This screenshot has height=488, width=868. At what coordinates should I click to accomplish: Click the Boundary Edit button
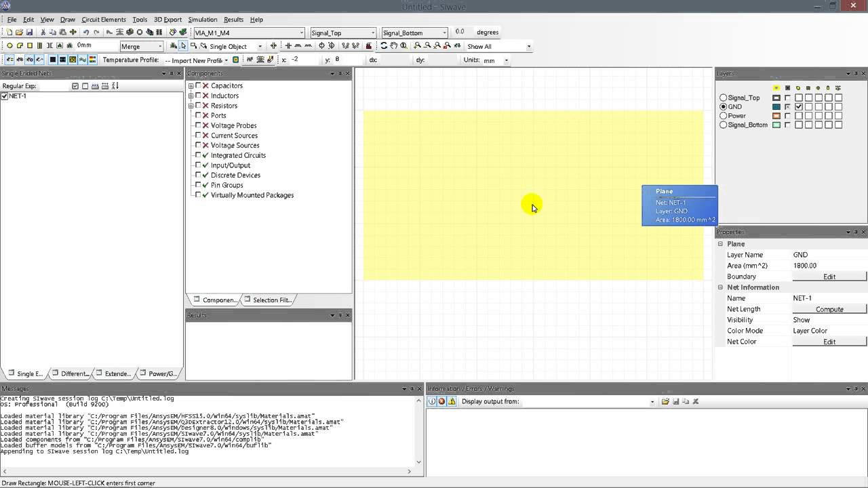[x=829, y=277]
